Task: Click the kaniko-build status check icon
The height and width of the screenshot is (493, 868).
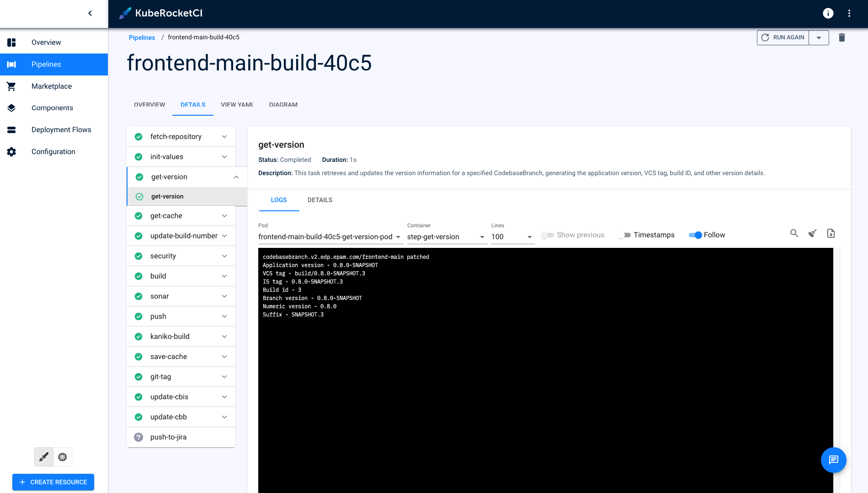Action: (138, 337)
